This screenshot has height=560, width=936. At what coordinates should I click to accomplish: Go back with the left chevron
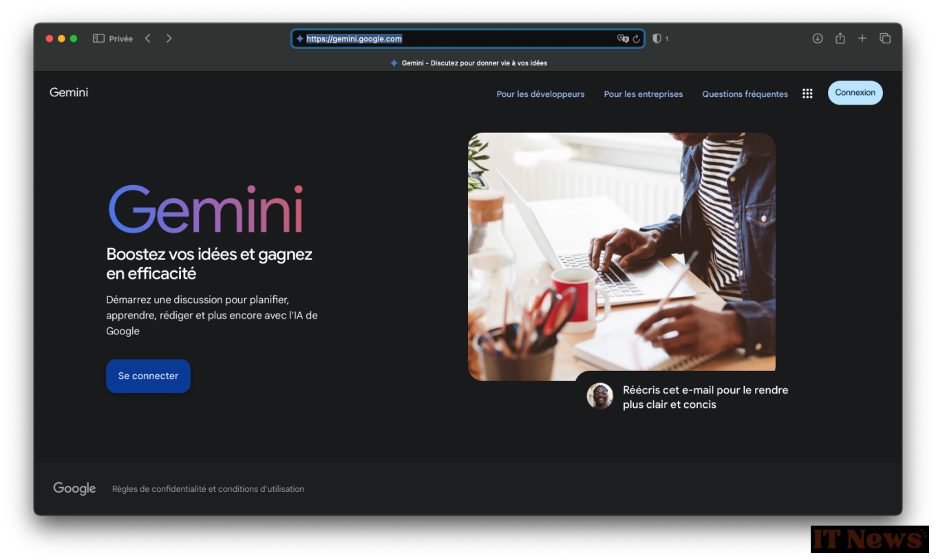coord(147,39)
